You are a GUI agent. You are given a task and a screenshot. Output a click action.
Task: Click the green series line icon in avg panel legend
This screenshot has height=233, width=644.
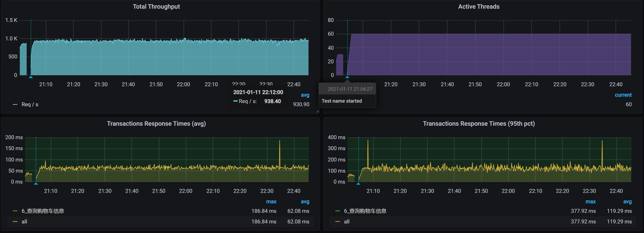[x=15, y=211]
